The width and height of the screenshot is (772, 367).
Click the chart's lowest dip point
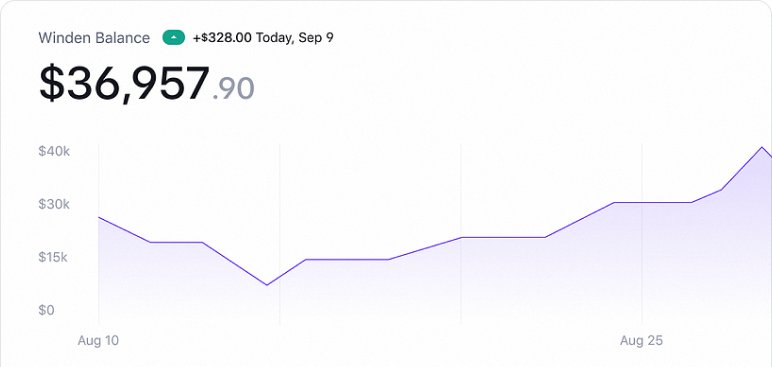coord(267,285)
